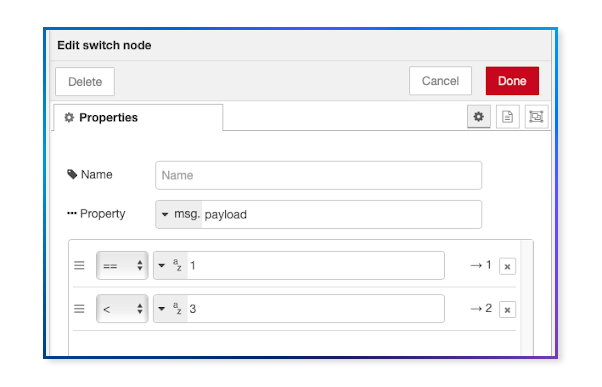Open the < operator dropdown
Screen dimensions: 602x387
(x=122, y=309)
